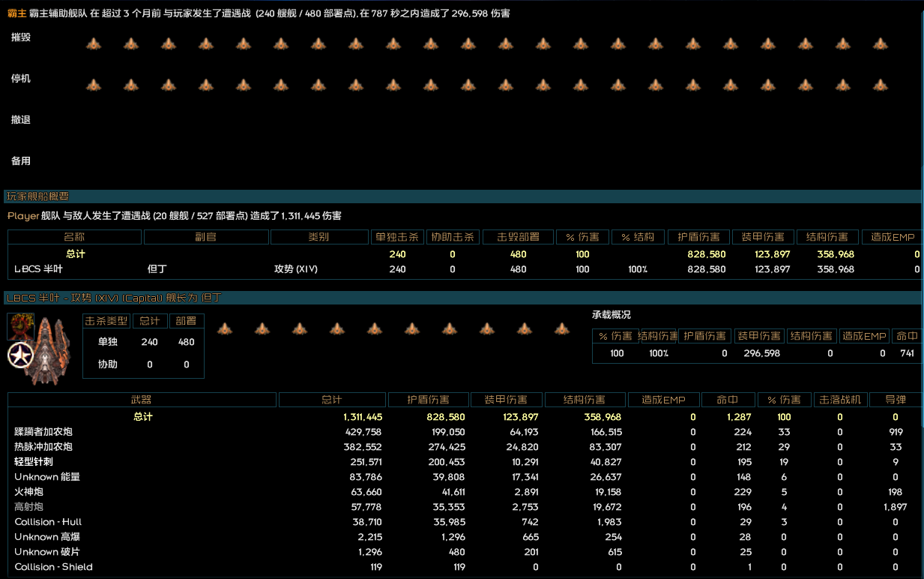Click the white star badge on ship
This screenshot has height=579, width=924.
19,356
